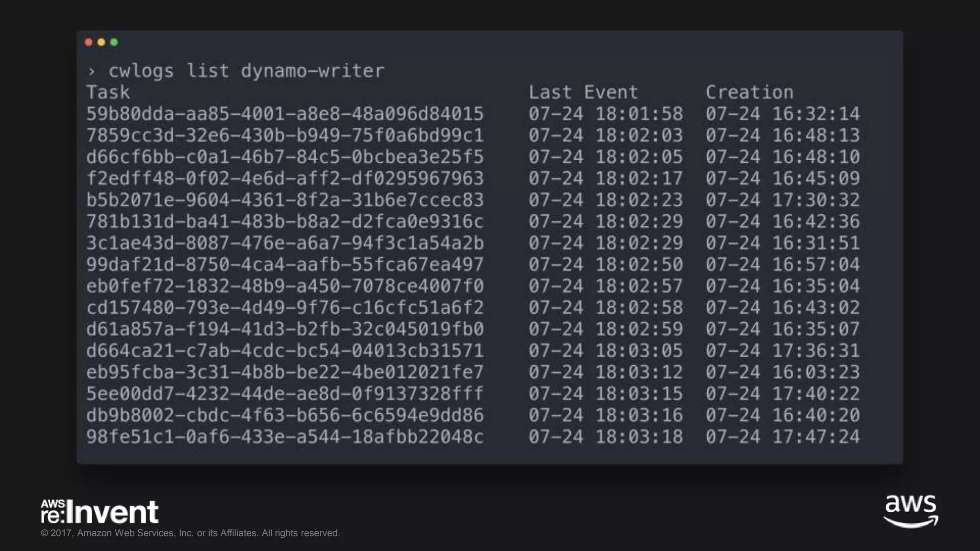Click the Amazon Web Services copyright notice
The image size is (980, 551).
pos(190,533)
